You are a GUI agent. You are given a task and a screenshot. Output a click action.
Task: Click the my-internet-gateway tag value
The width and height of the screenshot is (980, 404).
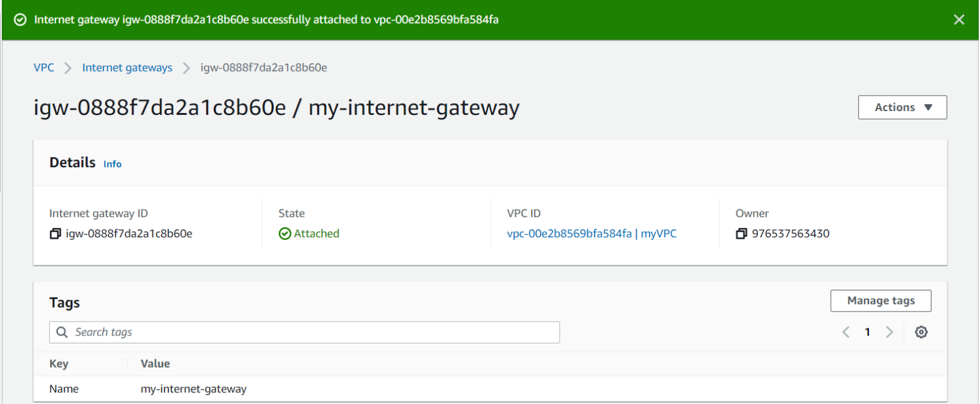point(193,389)
